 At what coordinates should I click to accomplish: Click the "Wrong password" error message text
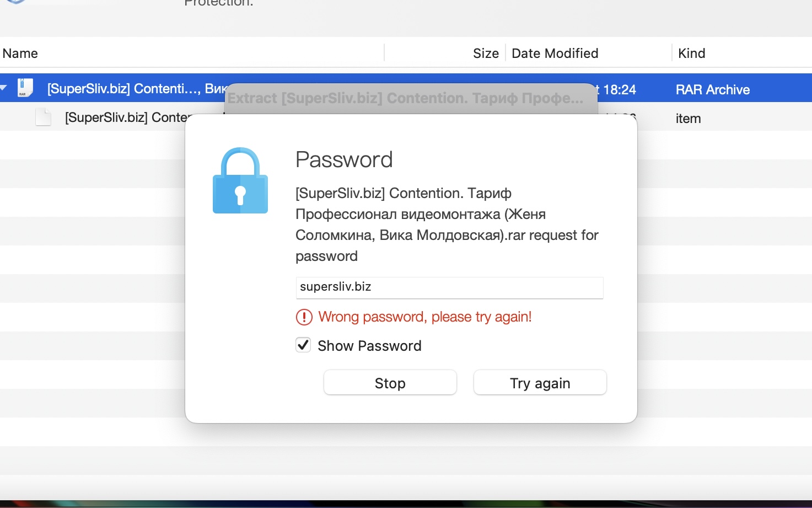424,317
